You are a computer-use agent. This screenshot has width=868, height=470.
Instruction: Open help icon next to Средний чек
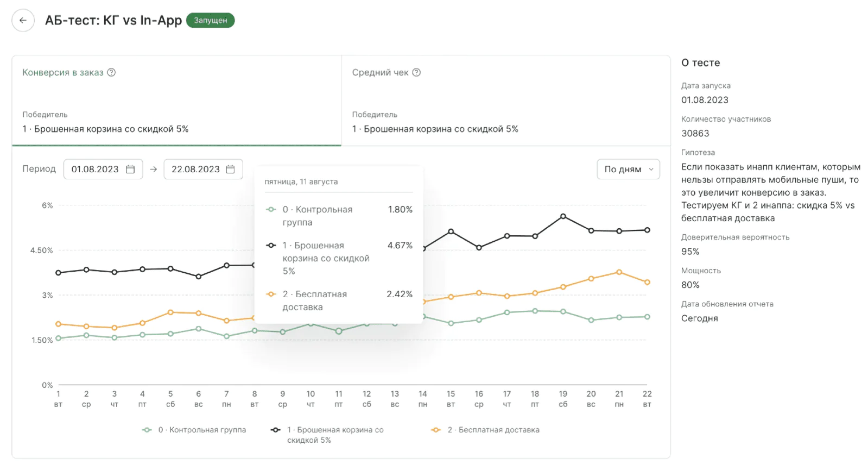(x=416, y=72)
